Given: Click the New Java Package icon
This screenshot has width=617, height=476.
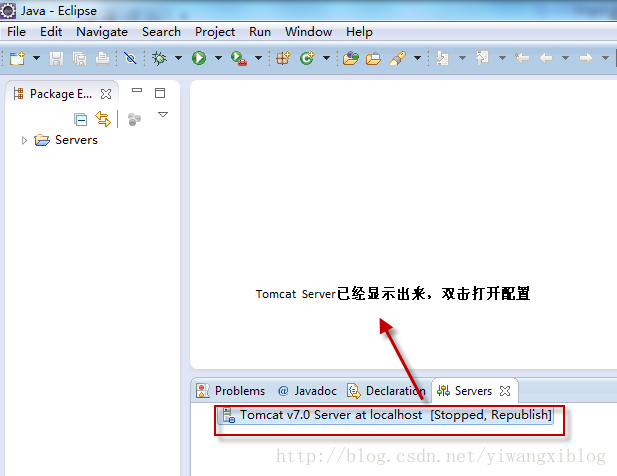Looking at the screenshot, I should click(283, 58).
